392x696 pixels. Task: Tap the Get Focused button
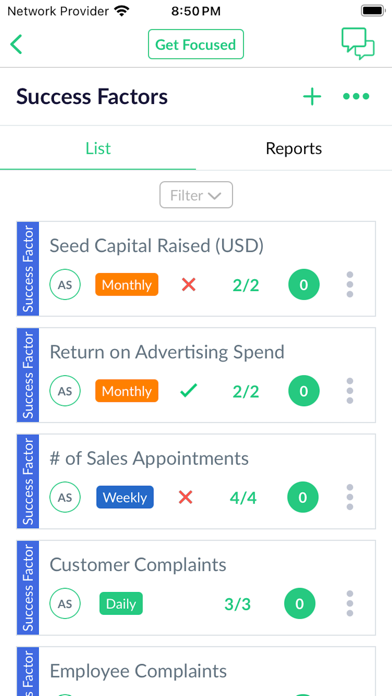coord(196,44)
